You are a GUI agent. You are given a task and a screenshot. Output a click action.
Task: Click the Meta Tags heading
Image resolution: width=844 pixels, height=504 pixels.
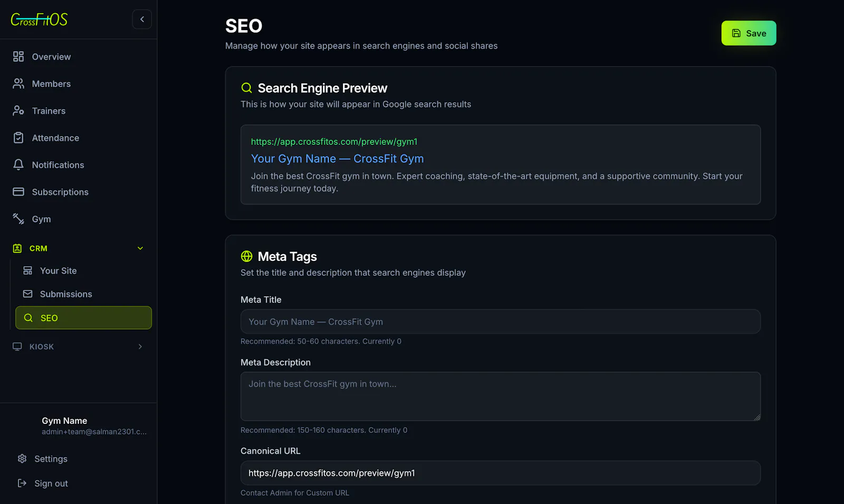pos(287,256)
